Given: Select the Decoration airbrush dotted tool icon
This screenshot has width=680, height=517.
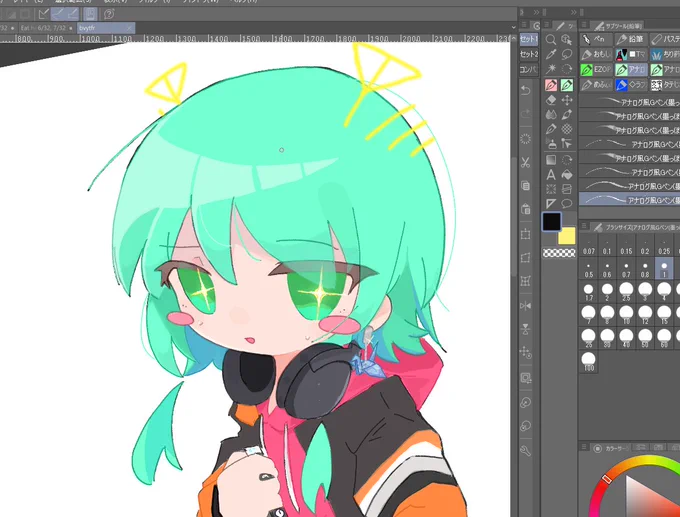Looking at the screenshot, I should pyautogui.click(x=566, y=129).
